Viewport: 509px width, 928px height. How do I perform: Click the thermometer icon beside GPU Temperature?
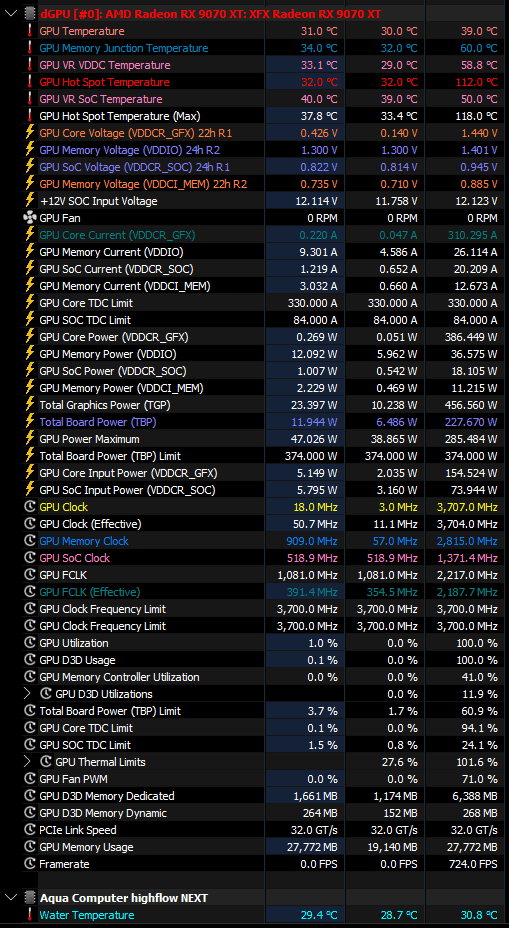tap(30, 31)
